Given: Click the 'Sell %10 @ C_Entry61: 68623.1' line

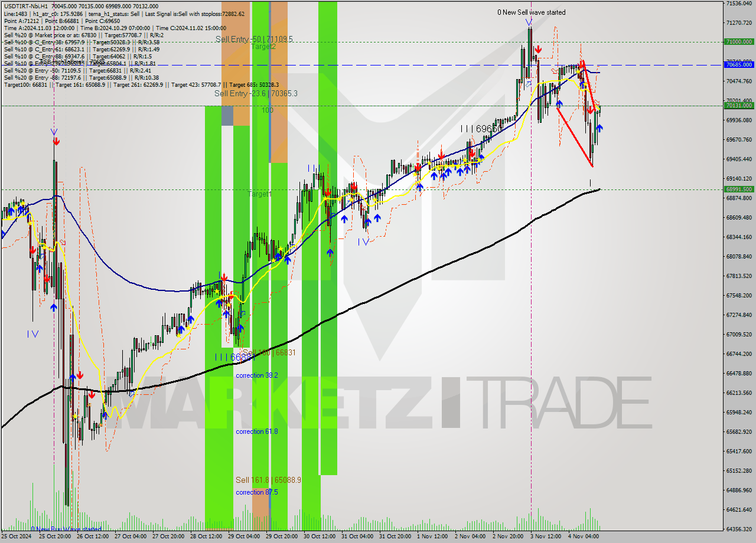Looking at the screenshot, I should pos(82,49).
